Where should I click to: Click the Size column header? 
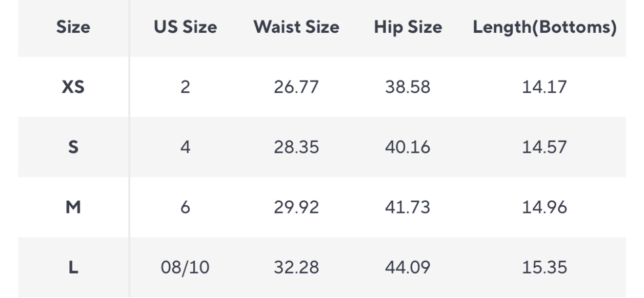[x=73, y=27]
